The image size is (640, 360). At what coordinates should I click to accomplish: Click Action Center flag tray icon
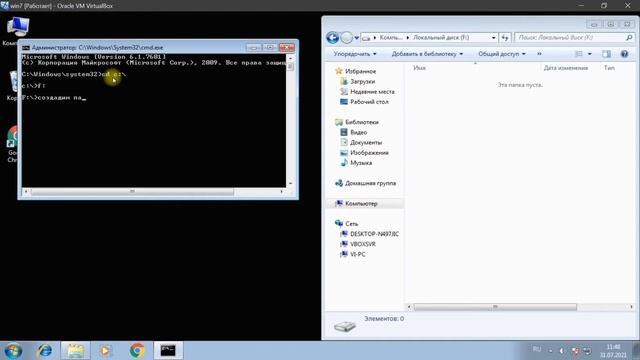pos(575,351)
